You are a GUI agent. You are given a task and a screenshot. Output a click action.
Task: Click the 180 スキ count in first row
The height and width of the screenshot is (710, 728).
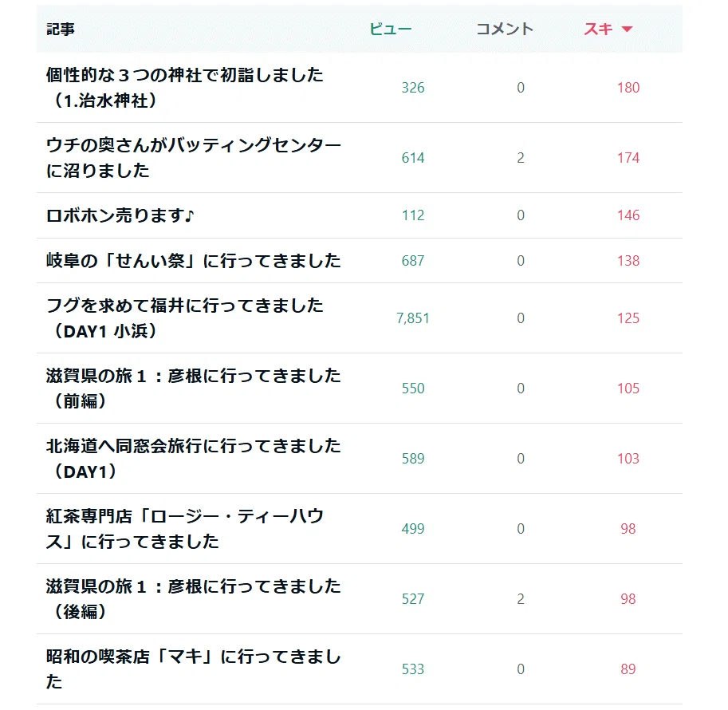[x=628, y=88]
